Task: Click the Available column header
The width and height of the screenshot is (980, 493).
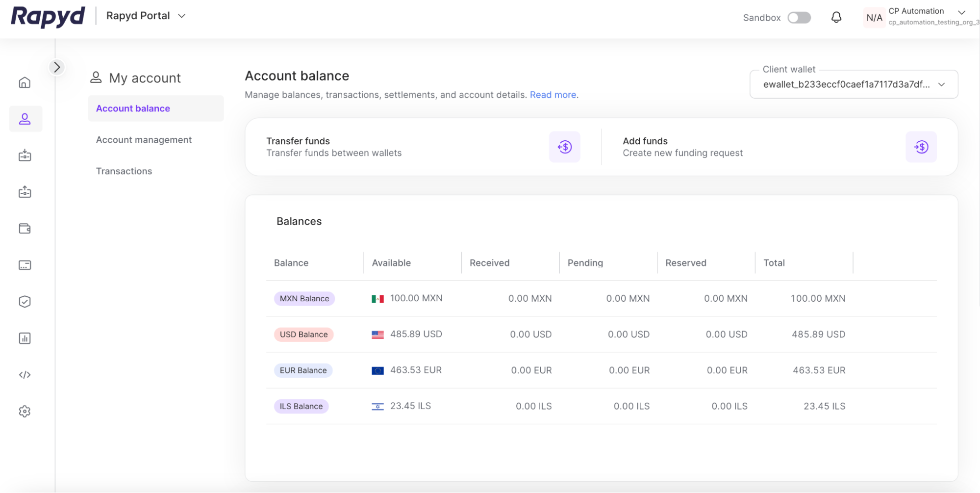Action: (391, 263)
